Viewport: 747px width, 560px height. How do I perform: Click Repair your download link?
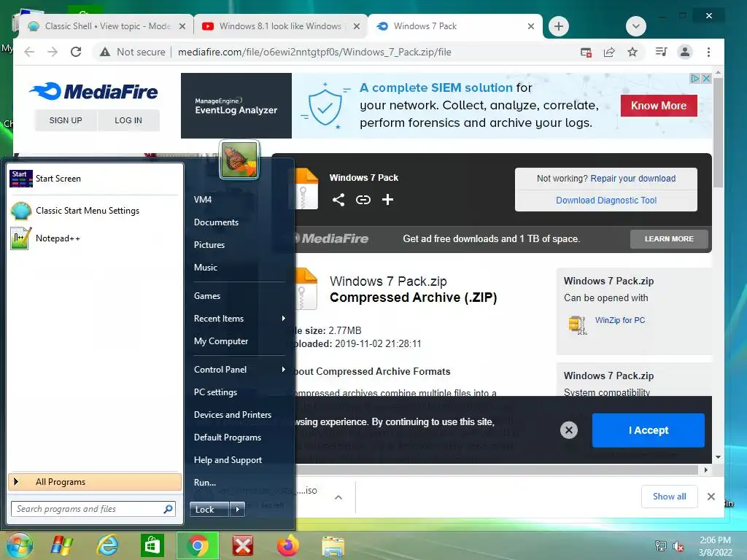point(632,179)
